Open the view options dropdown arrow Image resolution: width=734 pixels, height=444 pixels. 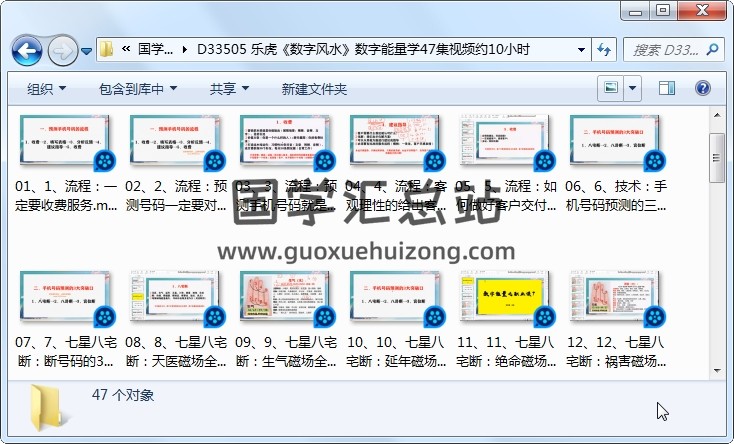tap(634, 89)
